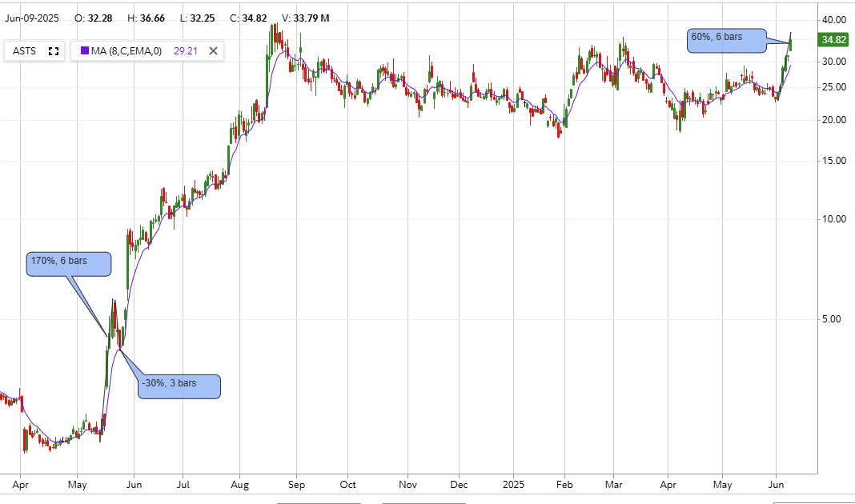Click the Feb time axis label

coord(565,485)
